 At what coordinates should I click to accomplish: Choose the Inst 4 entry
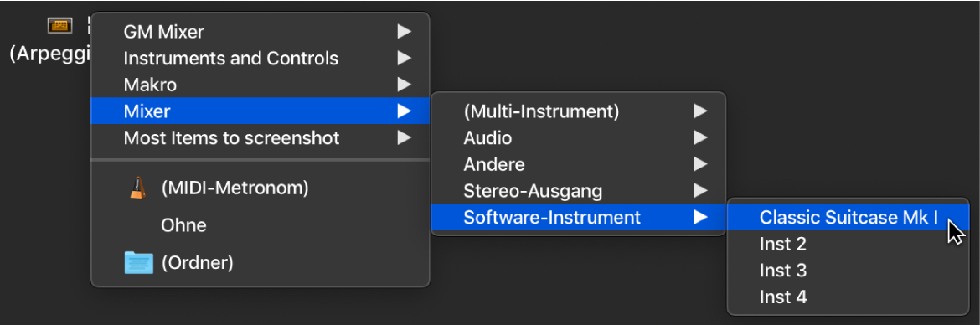coord(848,297)
